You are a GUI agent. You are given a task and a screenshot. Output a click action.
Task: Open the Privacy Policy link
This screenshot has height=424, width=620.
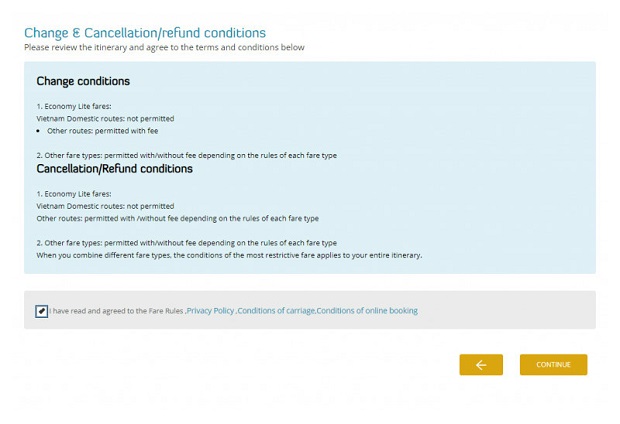pyautogui.click(x=211, y=311)
